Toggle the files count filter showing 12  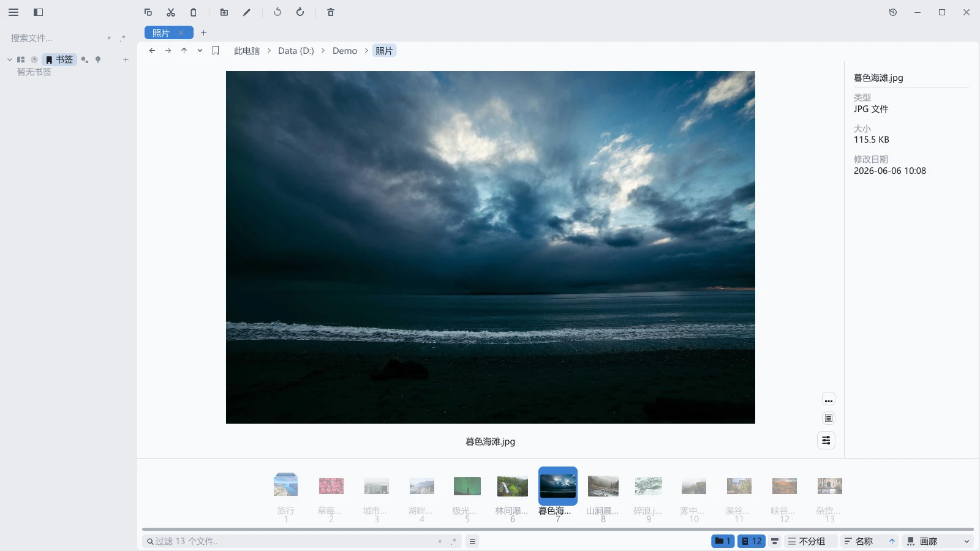[752, 541]
